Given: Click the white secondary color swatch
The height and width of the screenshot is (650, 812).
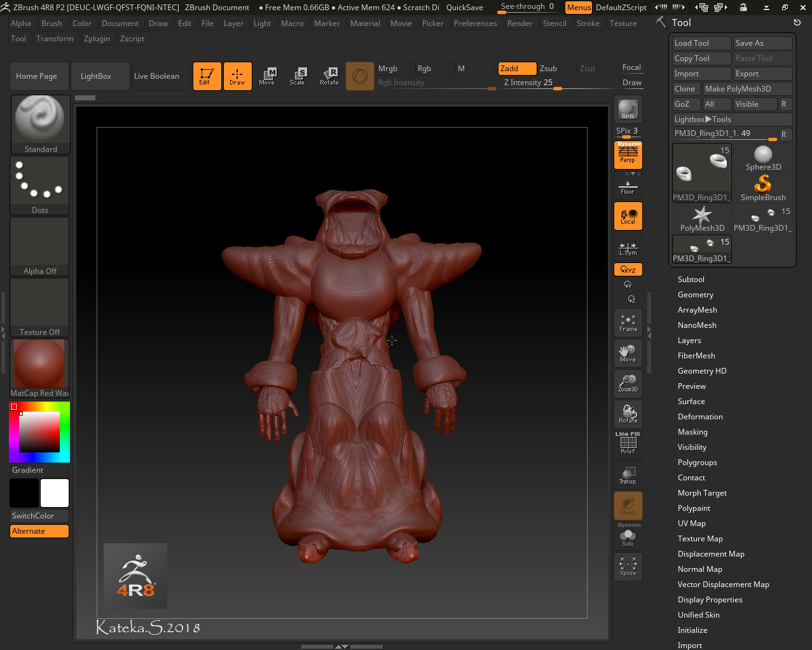Looking at the screenshot, I should coord(55,493).
